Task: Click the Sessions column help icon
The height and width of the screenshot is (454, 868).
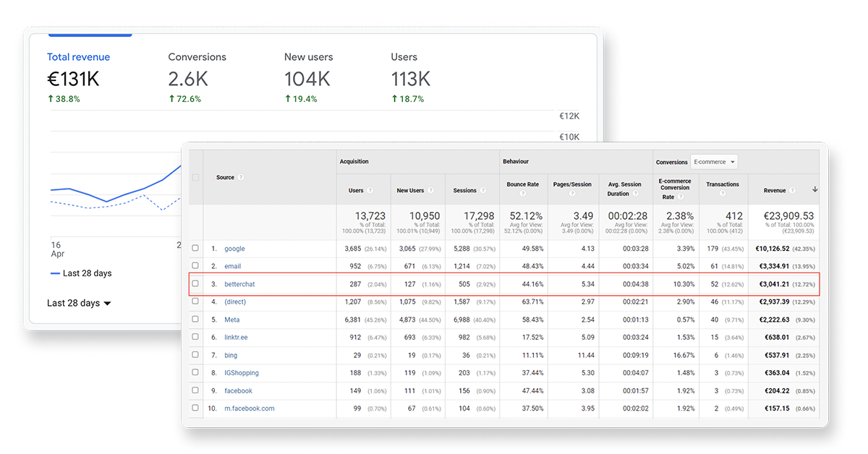Action: coord(483,191)
